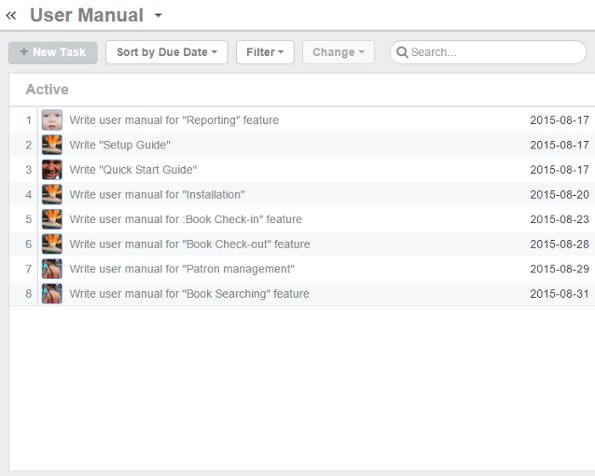Click row number 4
Screen dimensions: 595x476
pyautogui.click(x=29, y=195)
